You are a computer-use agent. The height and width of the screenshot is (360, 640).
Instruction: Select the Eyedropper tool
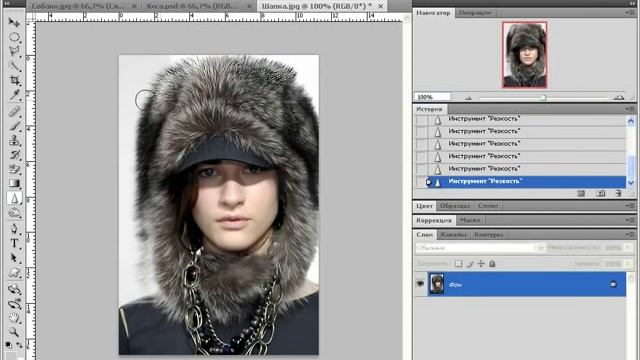coord(14,95)
